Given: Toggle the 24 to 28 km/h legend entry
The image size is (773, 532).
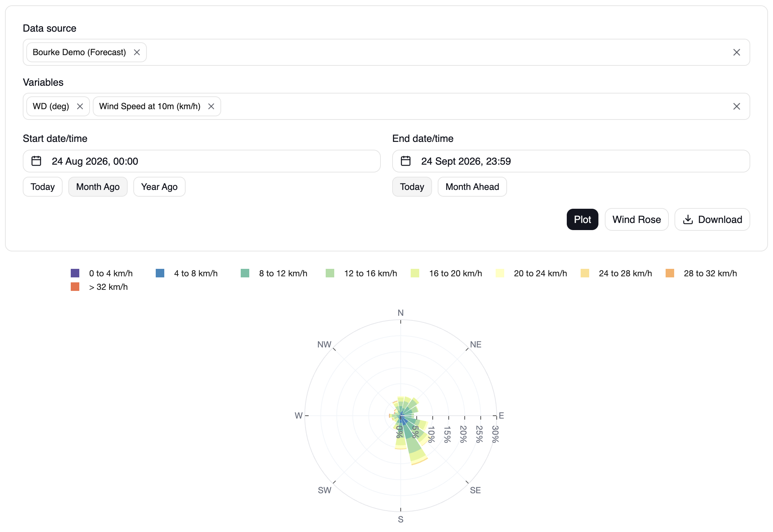Looking at the screenshot, I should 617,273.
